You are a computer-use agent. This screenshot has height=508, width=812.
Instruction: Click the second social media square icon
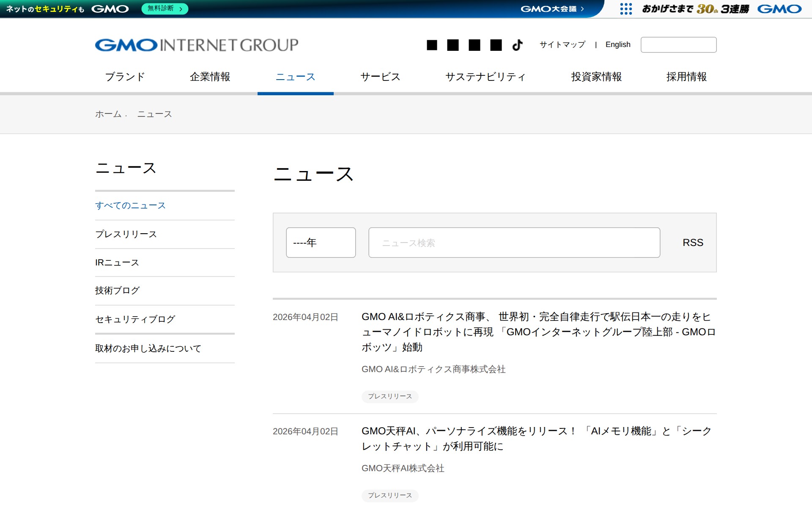coord(453,44)
